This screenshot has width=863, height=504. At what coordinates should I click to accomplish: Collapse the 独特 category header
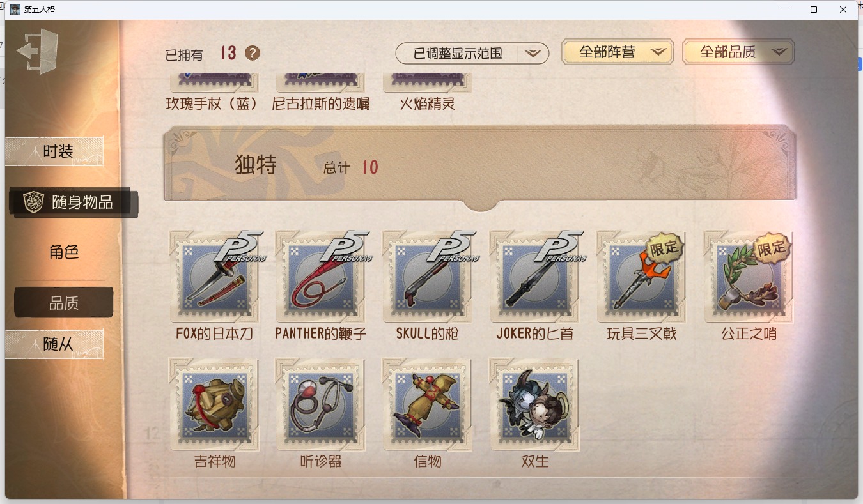click(480, 167)
